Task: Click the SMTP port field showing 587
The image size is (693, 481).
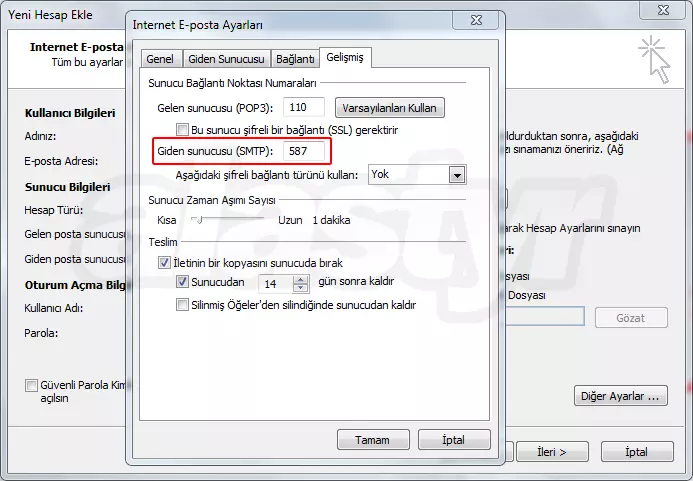Action: click(x=304, y=151)
